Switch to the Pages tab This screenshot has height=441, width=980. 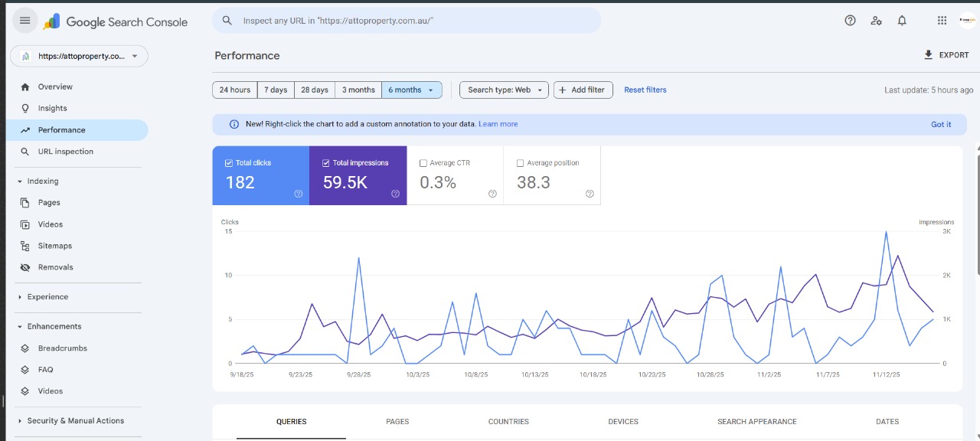click(397, 421)
